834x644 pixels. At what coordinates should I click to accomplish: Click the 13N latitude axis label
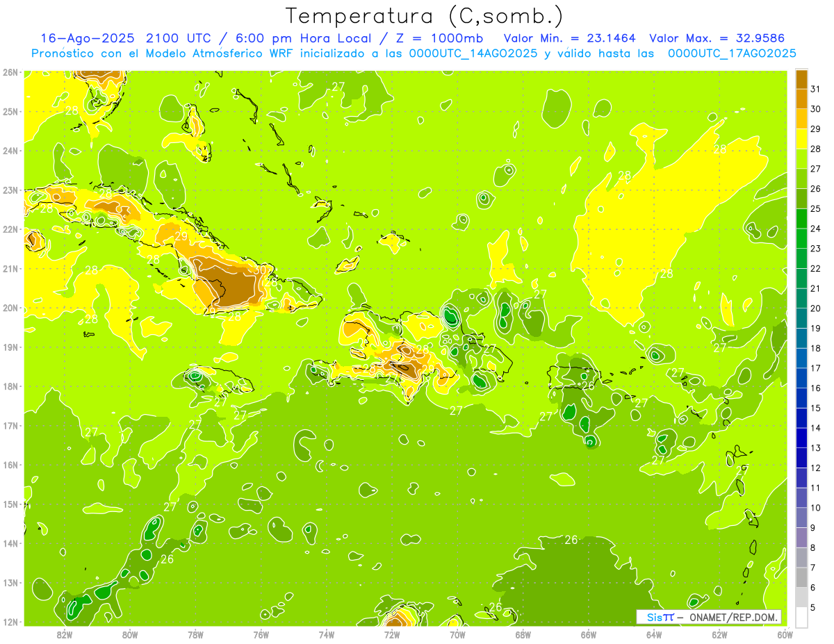(10, 582)
